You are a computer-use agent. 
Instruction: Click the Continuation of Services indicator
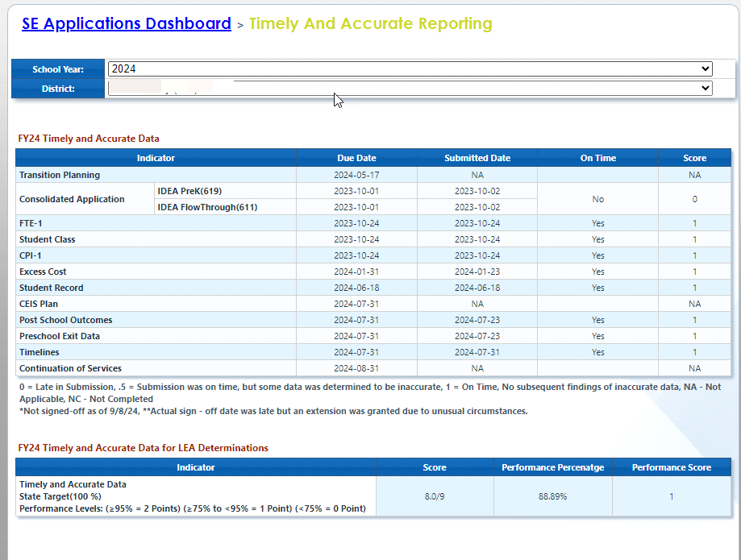69,368
